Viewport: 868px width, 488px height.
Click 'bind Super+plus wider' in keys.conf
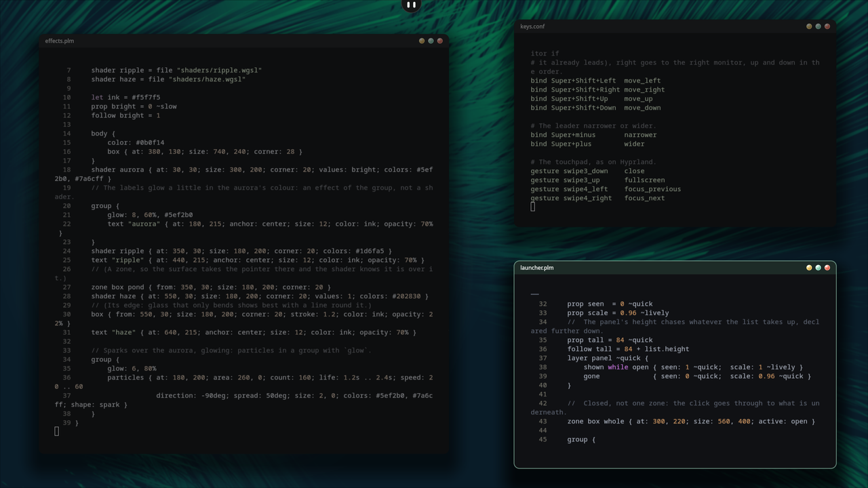pyautogui.click(x=587, y=144)
